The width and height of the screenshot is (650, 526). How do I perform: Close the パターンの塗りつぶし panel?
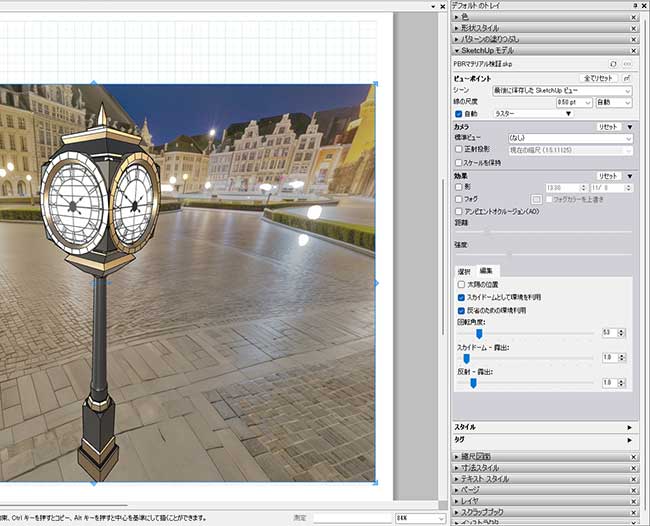pos(633,39)
